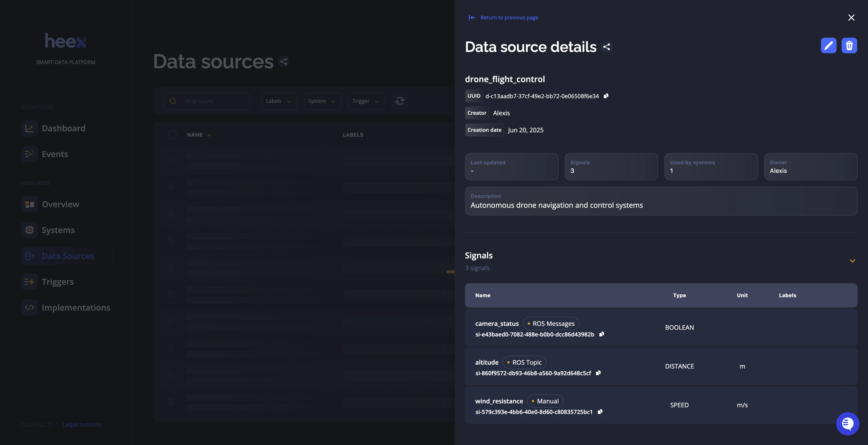
Task: Copy the camera_status signal ID
Action: pyautogui.click(x=601, y=334)
